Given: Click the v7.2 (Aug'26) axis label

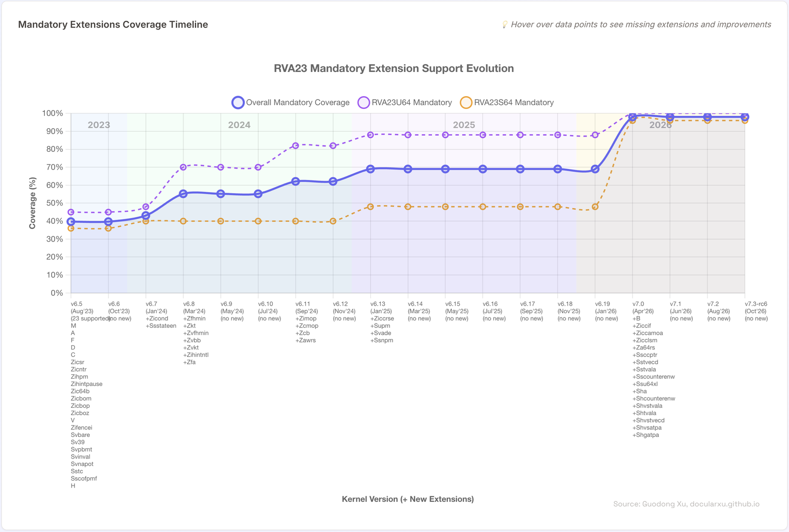Looking at the screenshot, I should tap(718, 308).
